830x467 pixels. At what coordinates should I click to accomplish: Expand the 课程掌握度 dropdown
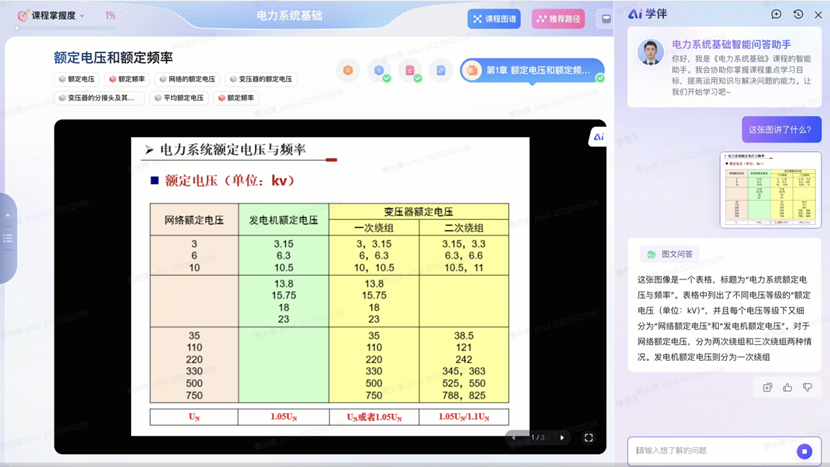(x=82, y=16)
